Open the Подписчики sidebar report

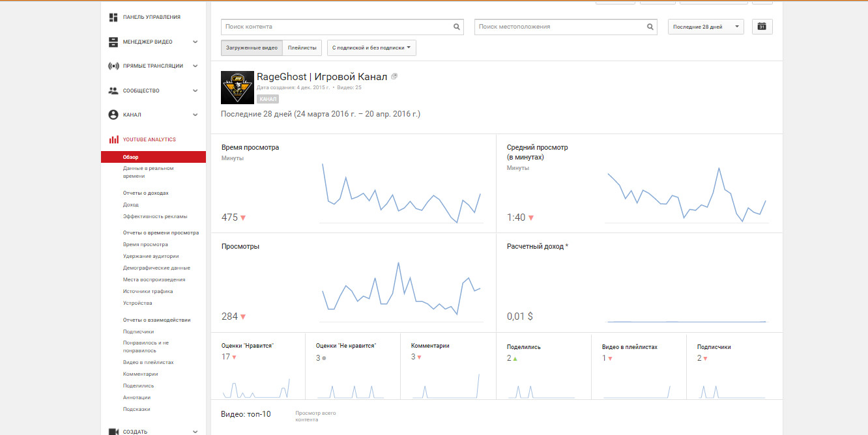[138, 331]
